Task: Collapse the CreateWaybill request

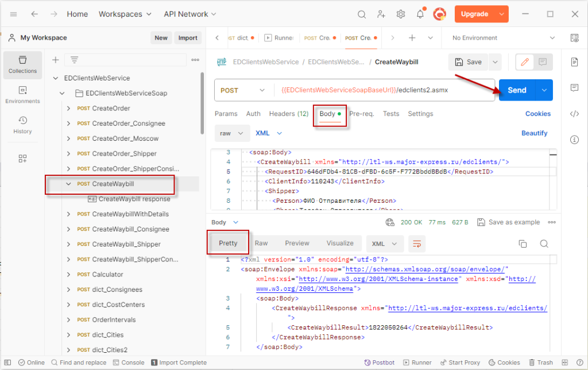Action: coord(68,184)
